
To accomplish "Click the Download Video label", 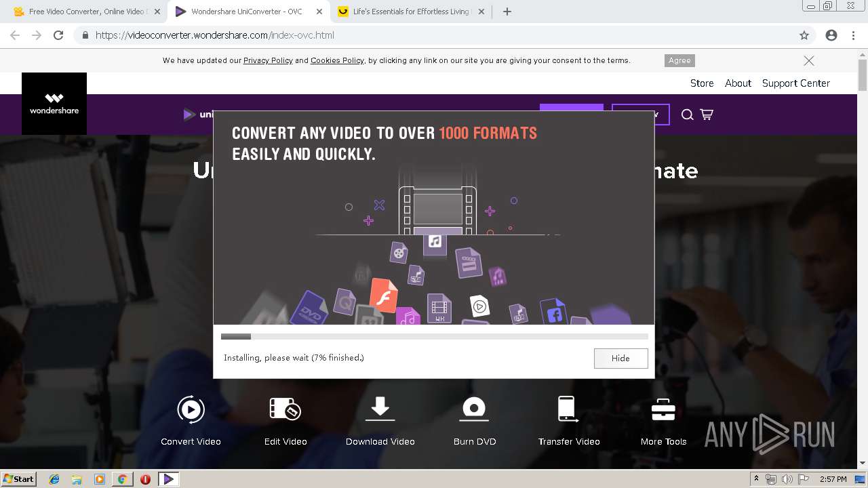I will (380, 441).
